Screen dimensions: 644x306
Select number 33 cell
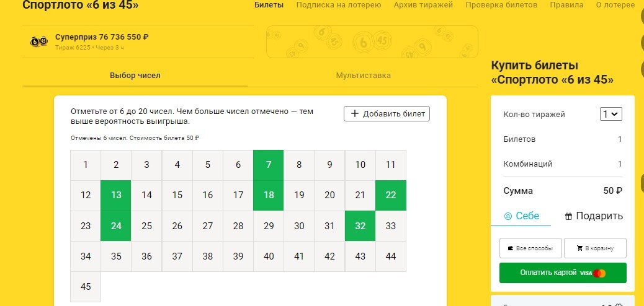coord(391,226)
